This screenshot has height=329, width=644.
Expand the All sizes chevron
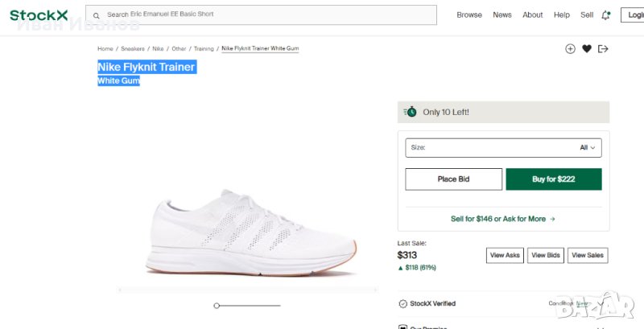(593, 148)
